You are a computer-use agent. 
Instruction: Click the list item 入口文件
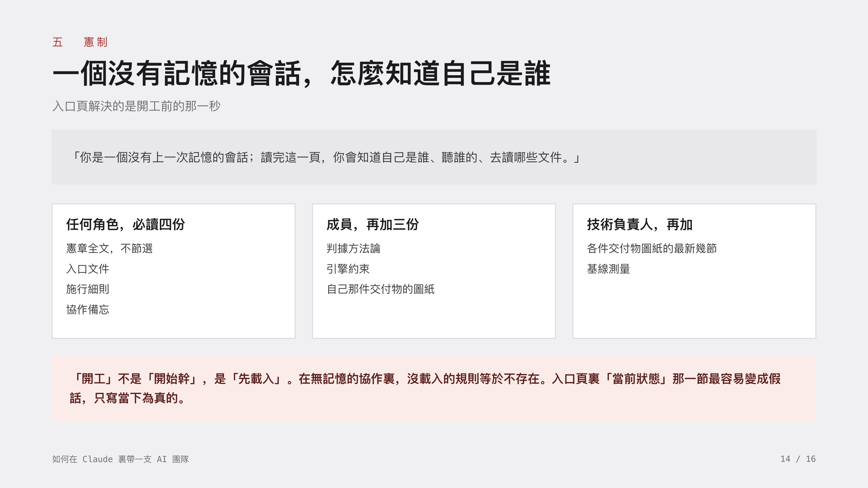(88, 269)
